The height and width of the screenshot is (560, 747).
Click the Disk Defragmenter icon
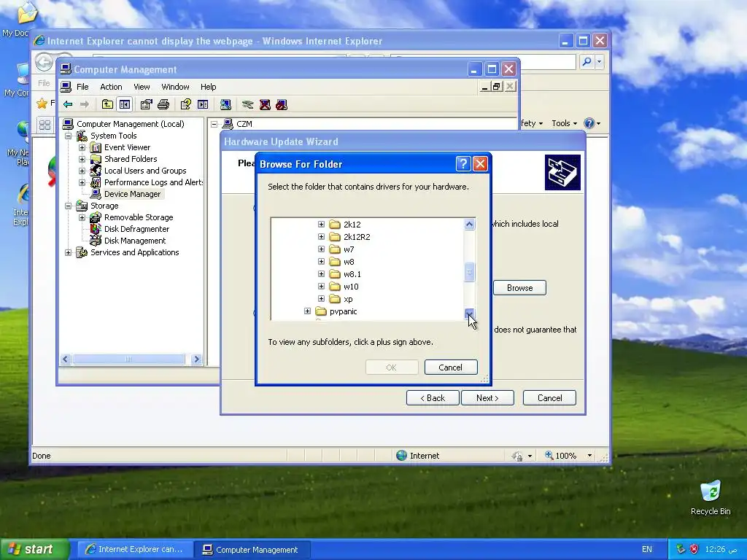pos(96,229)
